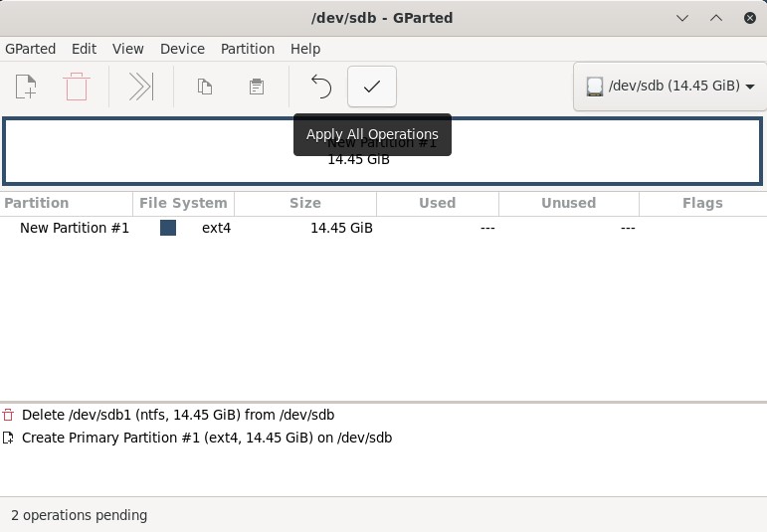The width and height of the screenshot is (767, 532).
Task: Sort by the Size column header
Action: (x=305, y=203)
